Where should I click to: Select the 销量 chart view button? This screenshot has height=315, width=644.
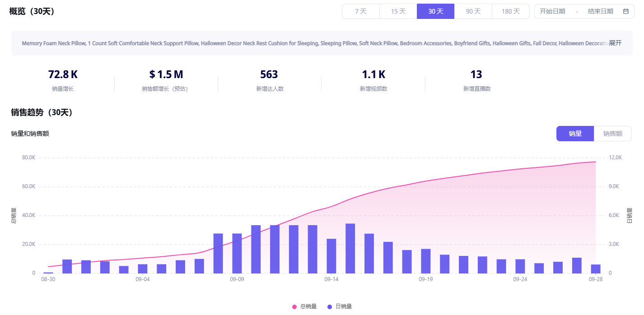click(x=575, y=134)
